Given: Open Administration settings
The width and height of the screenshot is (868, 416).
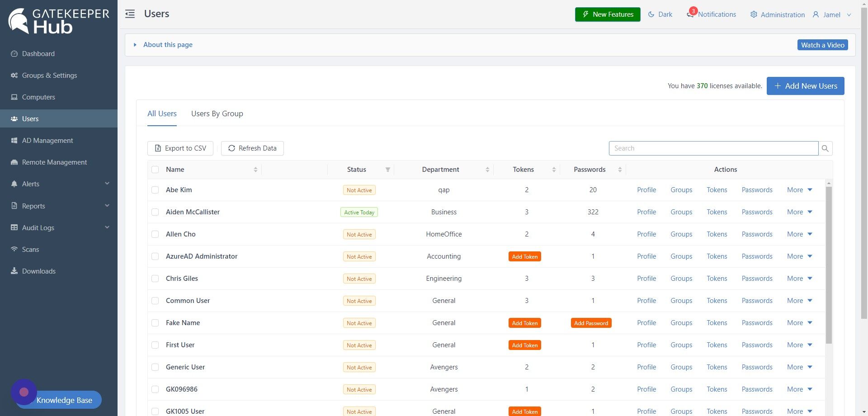Looking at the screenshot, I should tap(778, 14).
